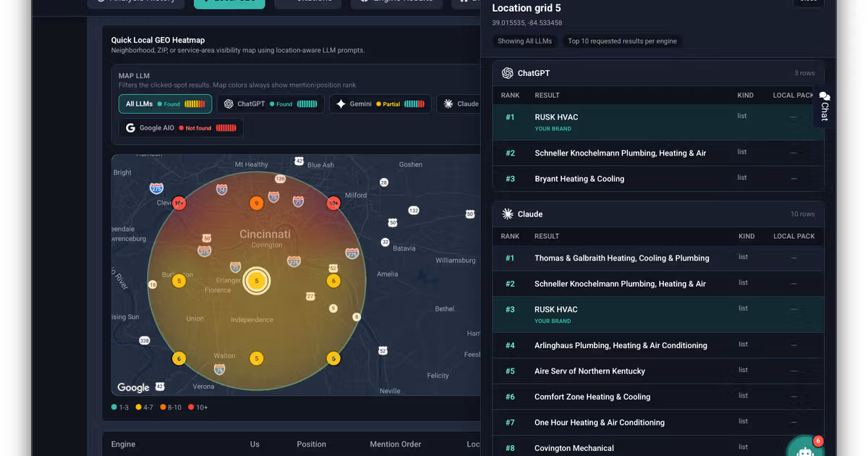The image size is (868, 456).
Task: Click the Claude logo in results panel header
Action: point(507,214)
